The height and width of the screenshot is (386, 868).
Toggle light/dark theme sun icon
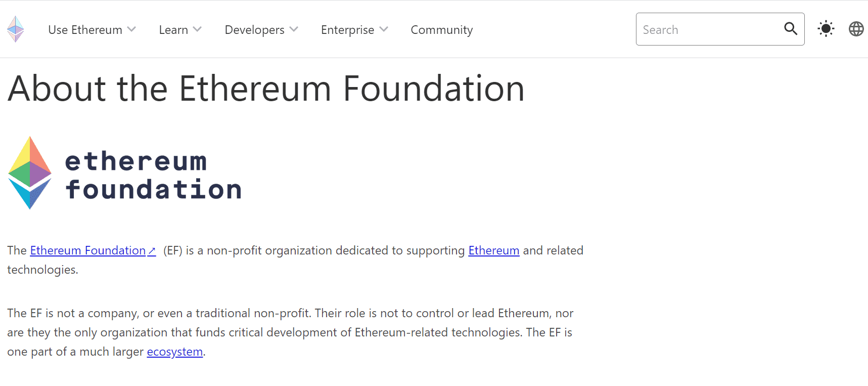(826, 29)
